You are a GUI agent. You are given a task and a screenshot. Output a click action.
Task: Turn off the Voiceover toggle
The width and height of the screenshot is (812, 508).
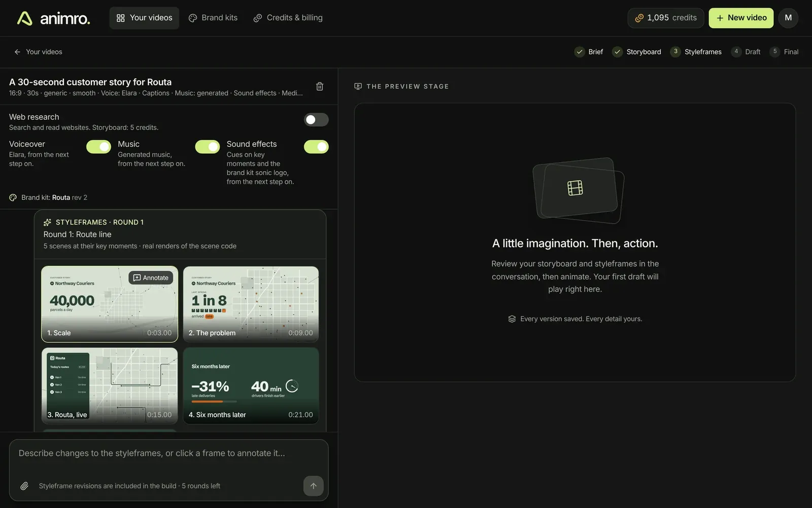pos(98,147)
